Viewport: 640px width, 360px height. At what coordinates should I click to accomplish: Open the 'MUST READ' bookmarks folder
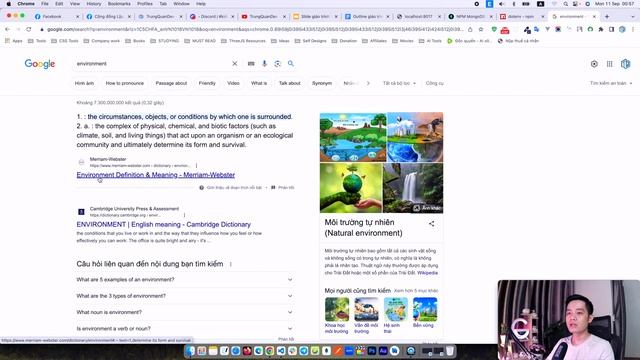point(200,41)
